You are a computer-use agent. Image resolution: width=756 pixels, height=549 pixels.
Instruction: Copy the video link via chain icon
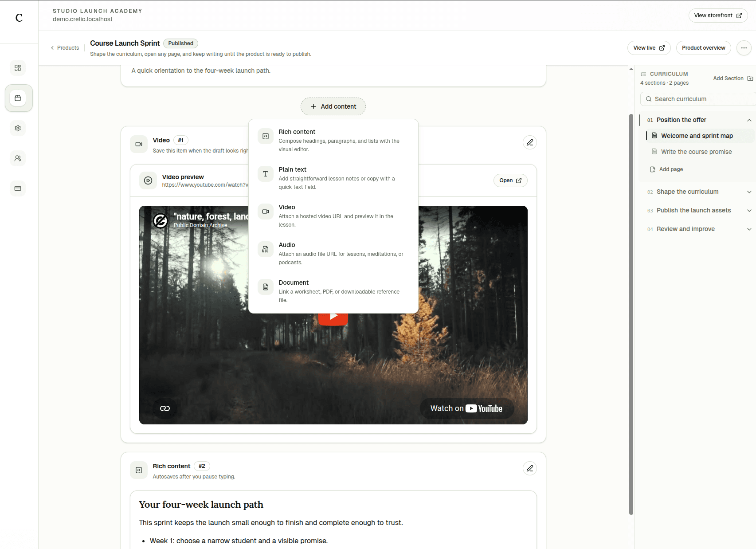click(x=165, y=408)
